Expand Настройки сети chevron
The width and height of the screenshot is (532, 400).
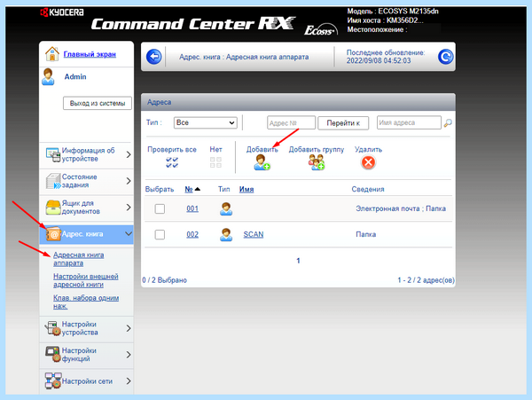click(x=129, y=381)
